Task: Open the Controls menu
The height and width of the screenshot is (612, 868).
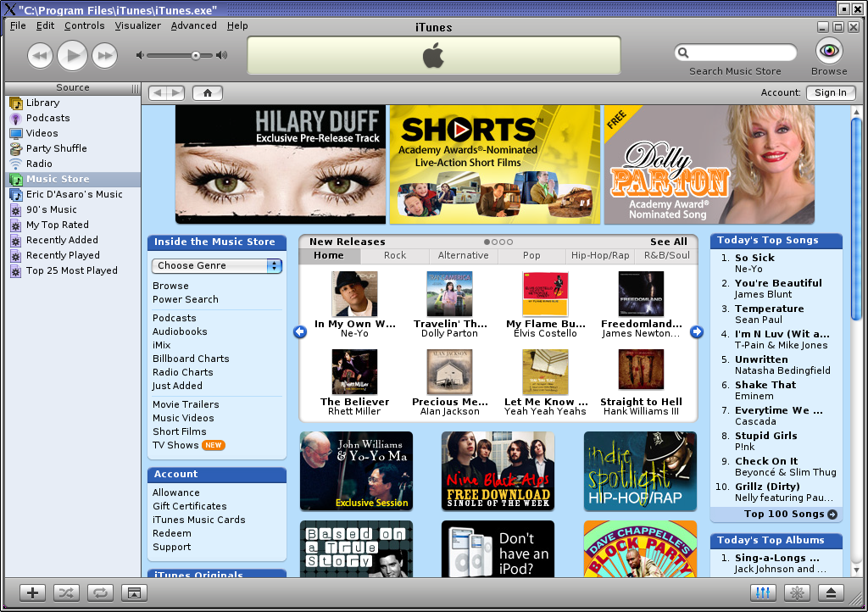Action: [84, 25]
